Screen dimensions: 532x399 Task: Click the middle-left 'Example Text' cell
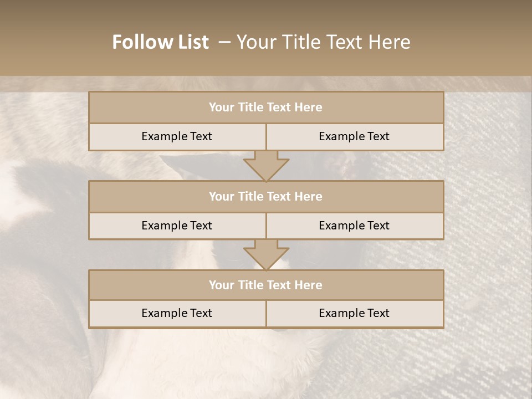(177, 226)
